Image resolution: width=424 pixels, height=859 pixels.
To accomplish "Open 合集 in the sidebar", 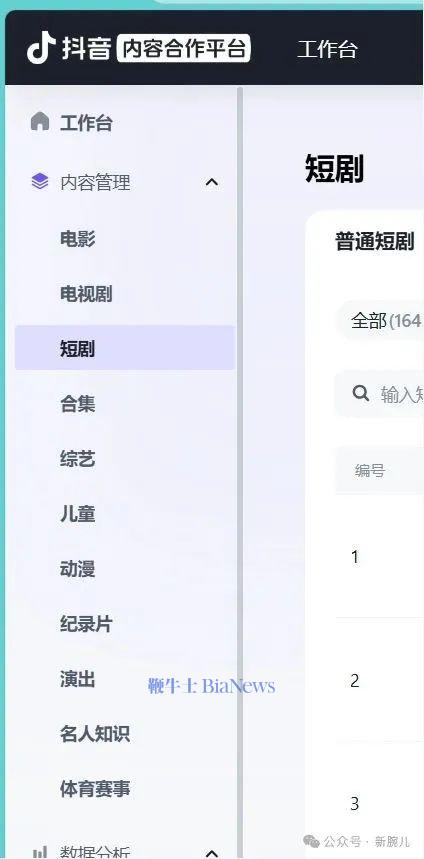I will 78,404.
